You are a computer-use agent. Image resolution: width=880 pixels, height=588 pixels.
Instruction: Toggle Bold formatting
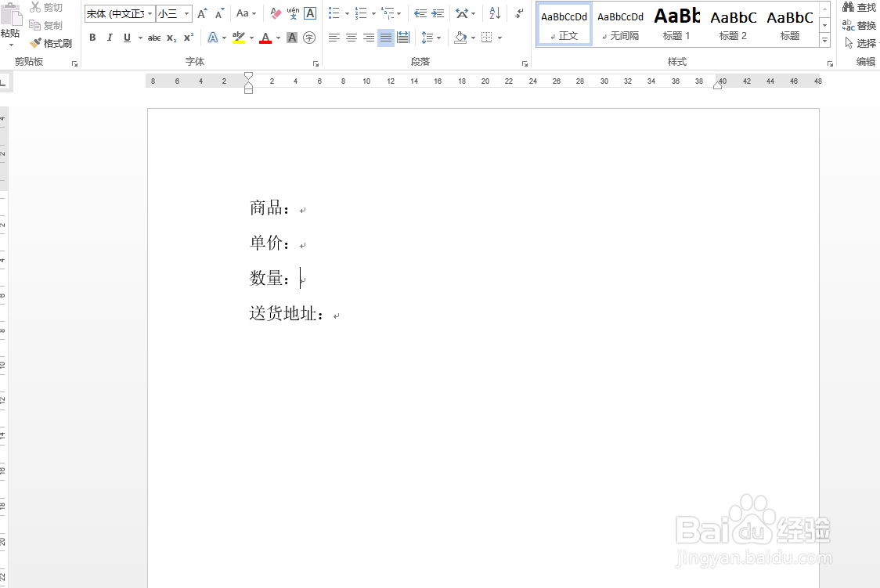tap(92, 38)
